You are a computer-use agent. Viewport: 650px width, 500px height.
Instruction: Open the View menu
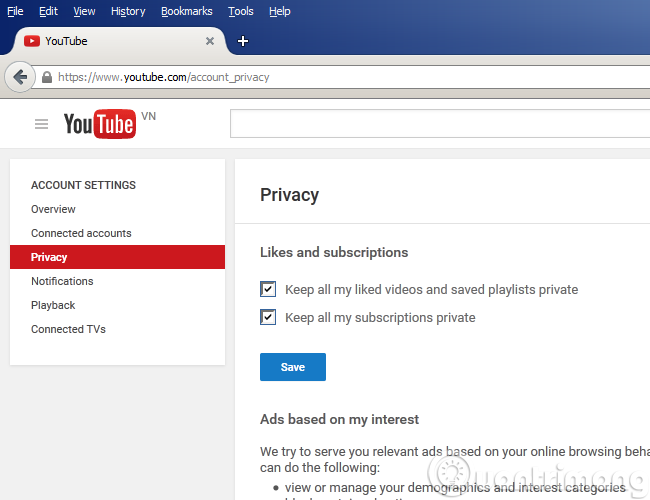[x=84, y=11]
